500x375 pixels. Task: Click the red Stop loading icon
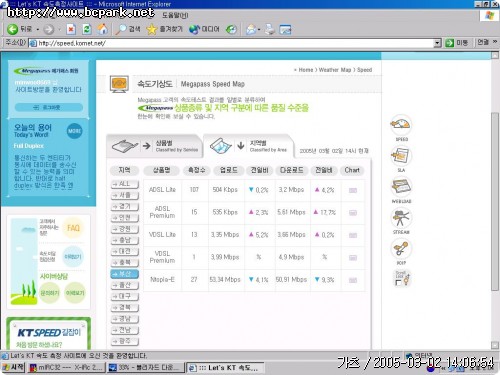tap(71, 29)
